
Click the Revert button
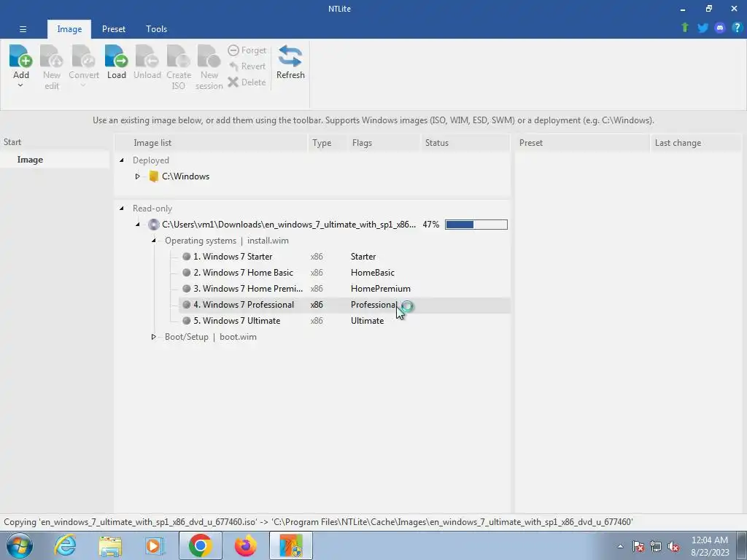point(247,66)
